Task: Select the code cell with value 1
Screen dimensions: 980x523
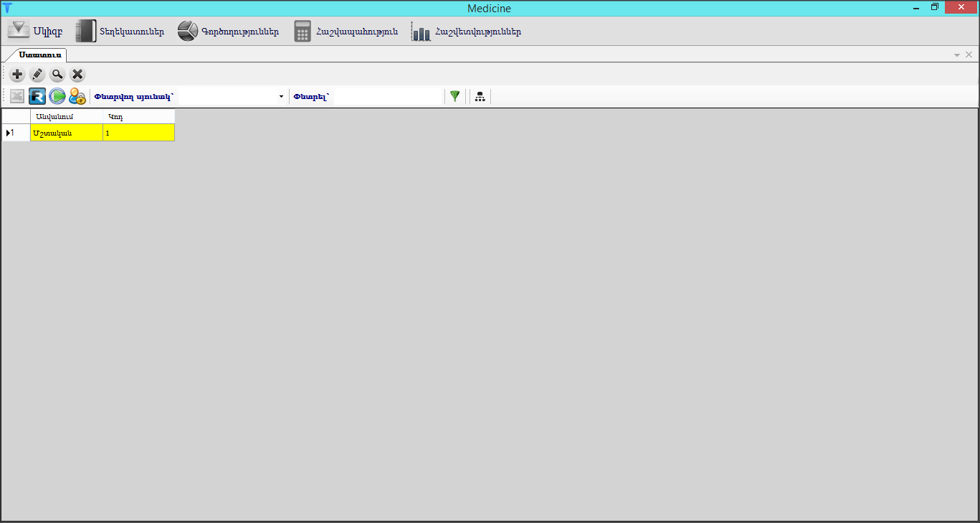Action: pos(139,133)
